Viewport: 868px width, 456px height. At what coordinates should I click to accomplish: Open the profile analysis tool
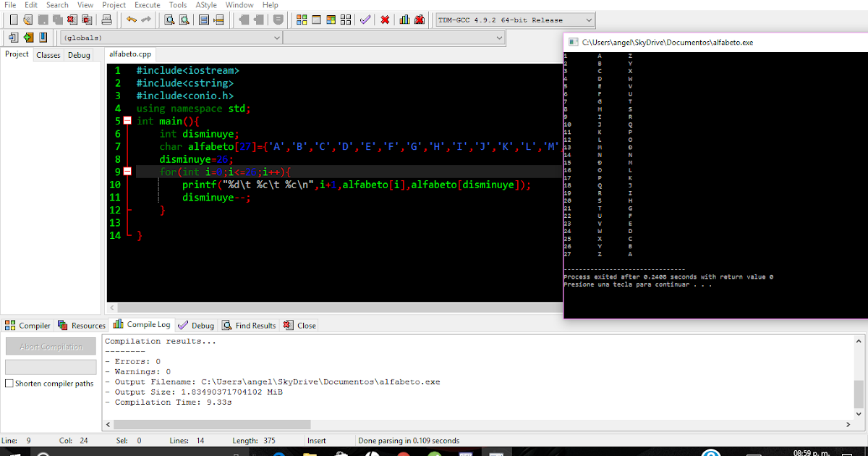point(404,20)
